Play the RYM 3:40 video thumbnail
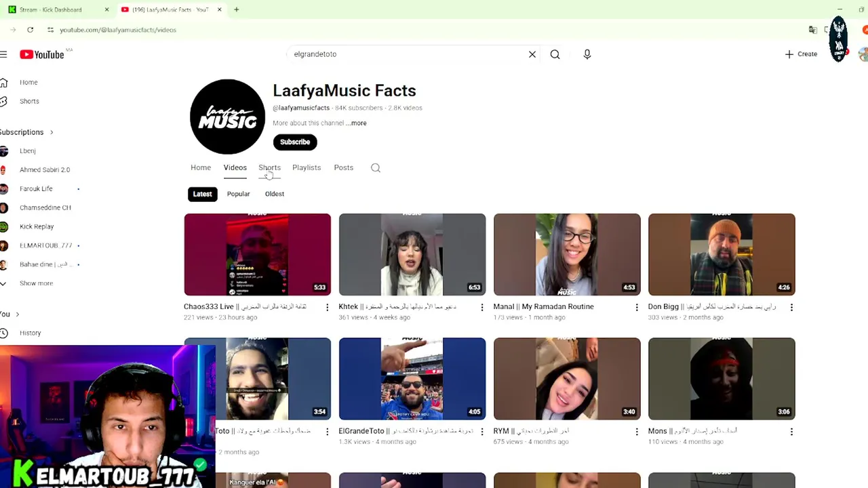 pos(567,379)
